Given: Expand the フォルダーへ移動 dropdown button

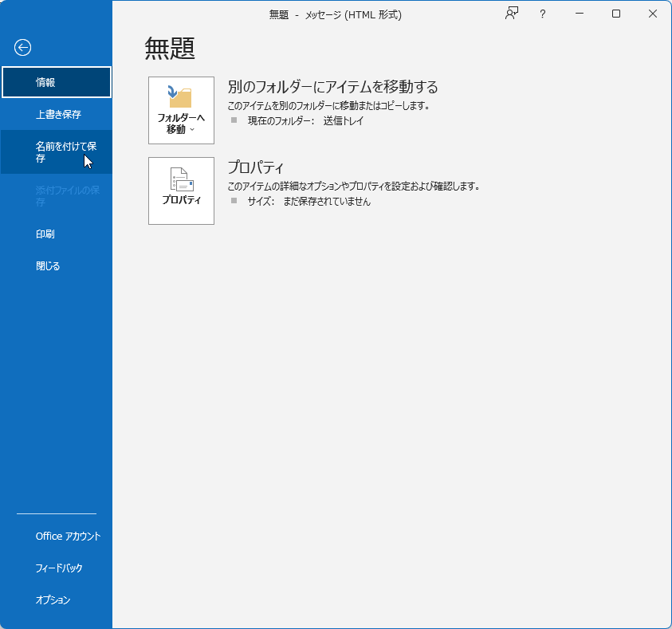Looking at the screenshot, I should pyautogui.click(x=181, y=111).
